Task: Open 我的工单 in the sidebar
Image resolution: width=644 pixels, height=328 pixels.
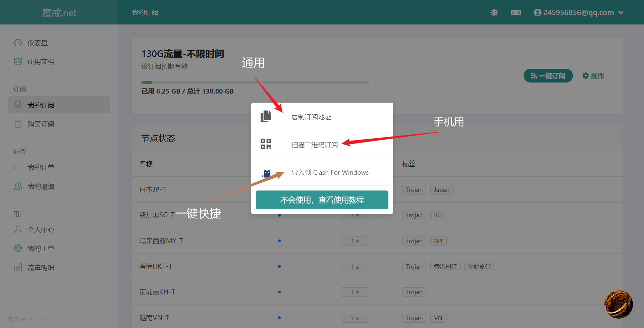Action: 59,248
